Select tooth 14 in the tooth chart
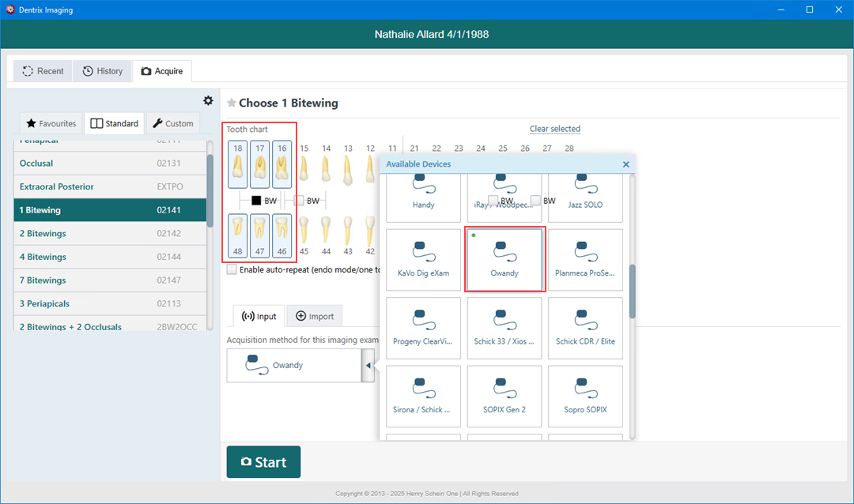854x504 pixels. click(326, 167)
